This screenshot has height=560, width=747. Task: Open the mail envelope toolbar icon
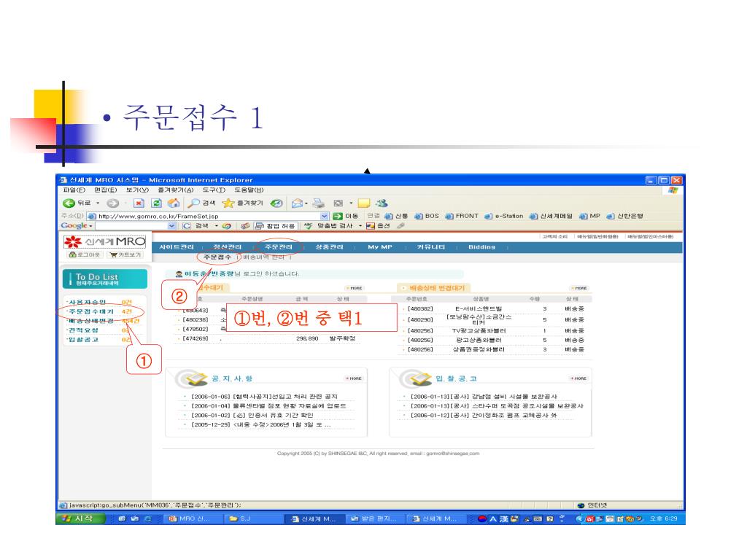[298, 203]
